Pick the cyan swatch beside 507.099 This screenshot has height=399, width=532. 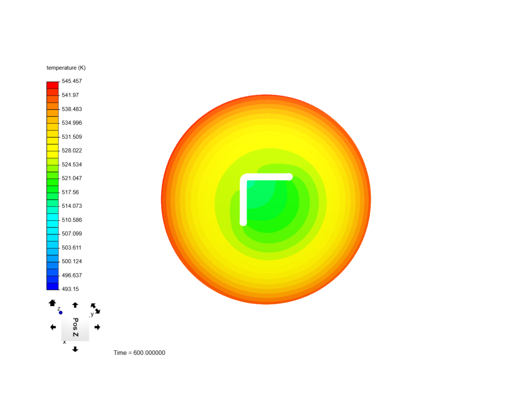click(52, 231)
